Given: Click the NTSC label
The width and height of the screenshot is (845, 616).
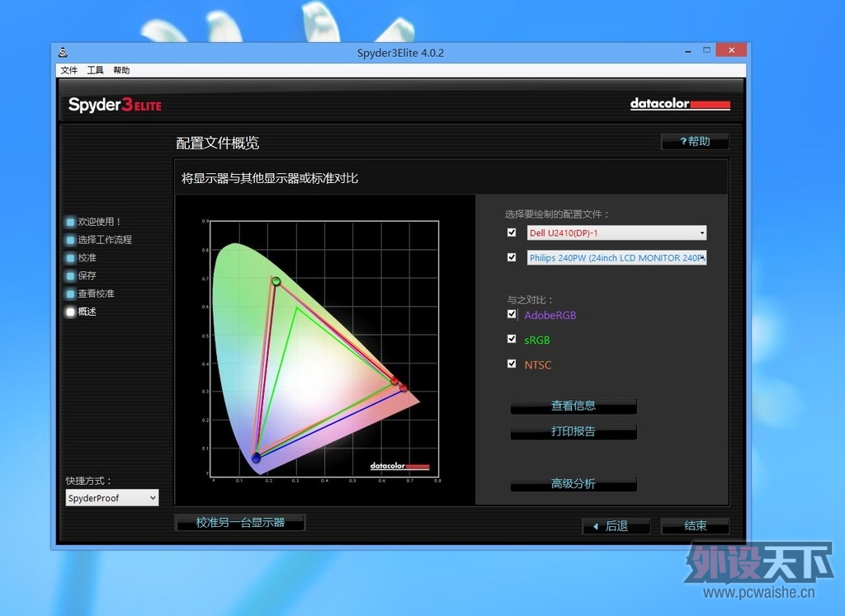Looking at the screenshot, I should coord(538,364).
